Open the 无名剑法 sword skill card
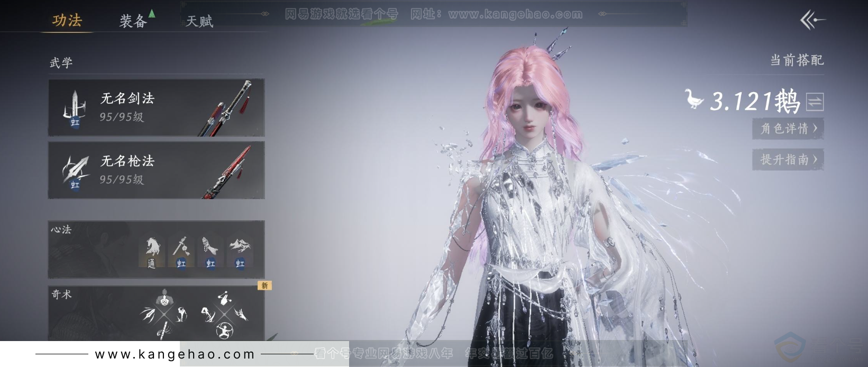The width and height of the screenshot is (868, 367). click(x=157, y=108)
